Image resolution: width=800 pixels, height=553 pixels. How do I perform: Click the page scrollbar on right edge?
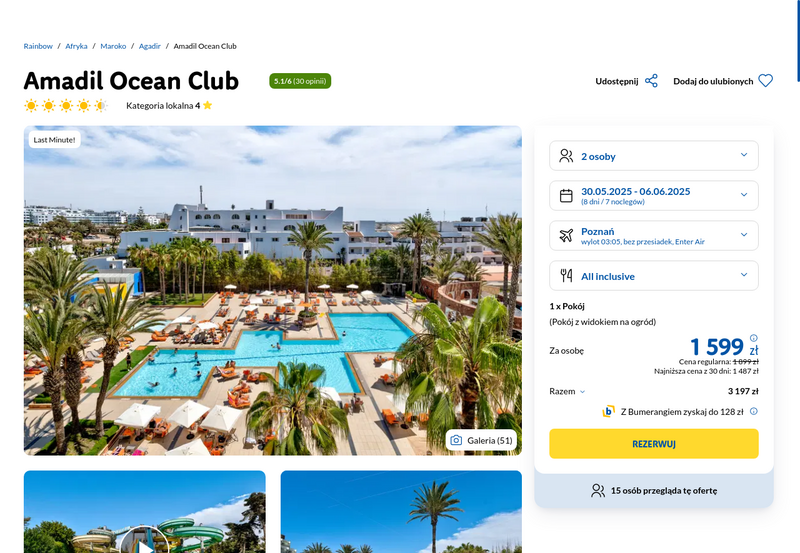(x=798, y=41)
